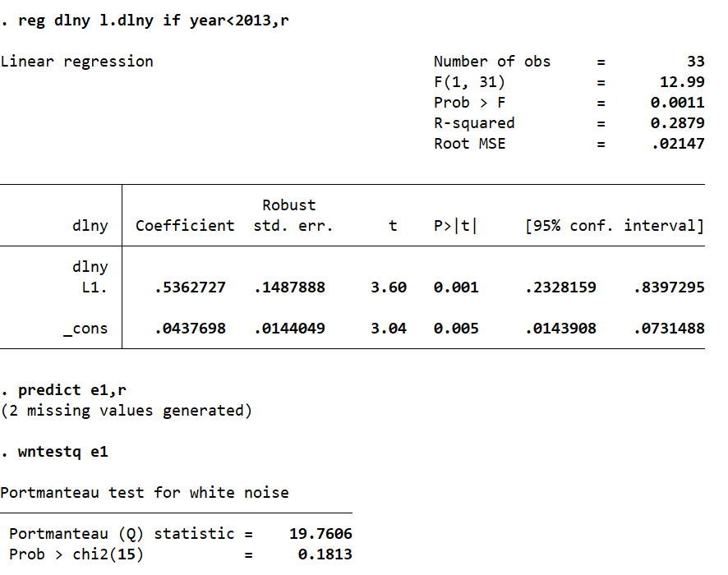This screenshot has height=575, width=728.
Task: Click the chi2 probability value 0.1813
Action: [325, 554]
